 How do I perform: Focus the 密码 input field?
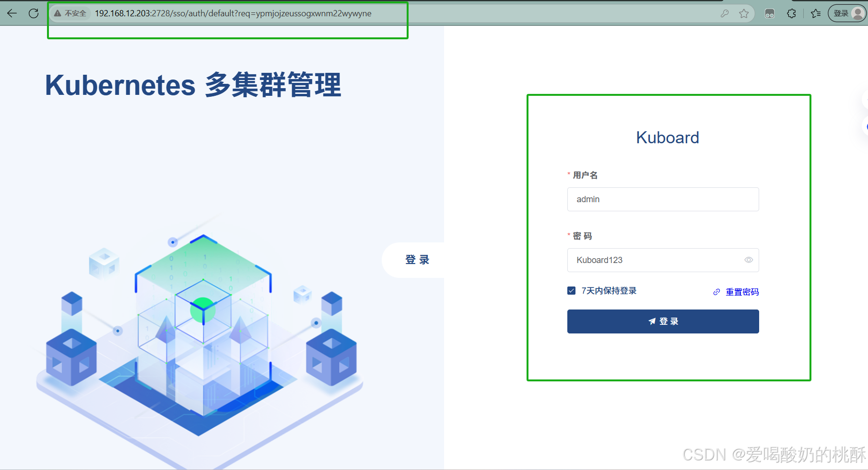click(663, 260)
